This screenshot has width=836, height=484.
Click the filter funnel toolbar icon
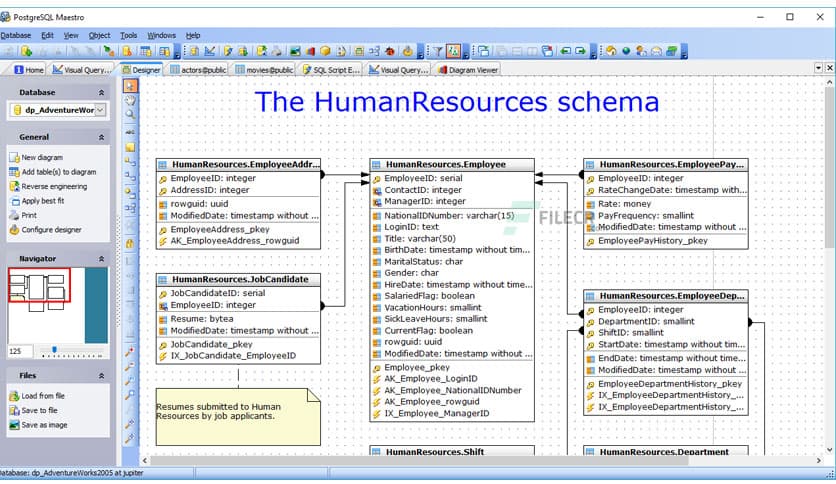coord(438,51)
